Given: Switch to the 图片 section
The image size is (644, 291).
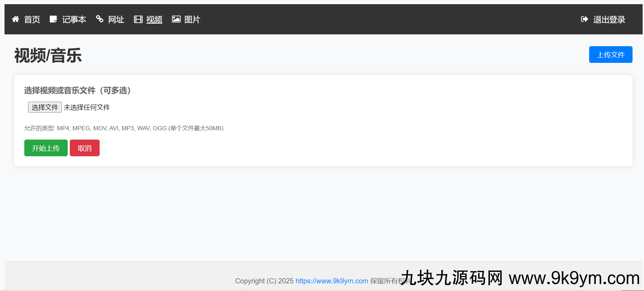Looking at the screenshot, I should click(192, 20).
